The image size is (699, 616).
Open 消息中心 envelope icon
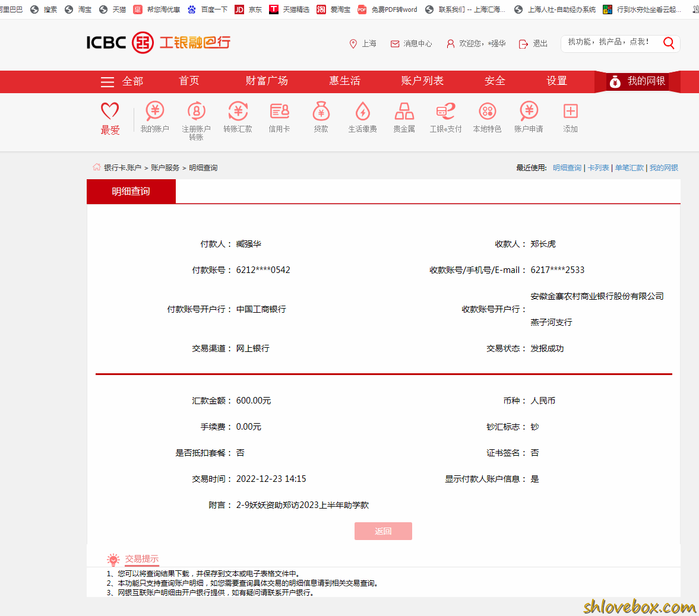[395, 44]
